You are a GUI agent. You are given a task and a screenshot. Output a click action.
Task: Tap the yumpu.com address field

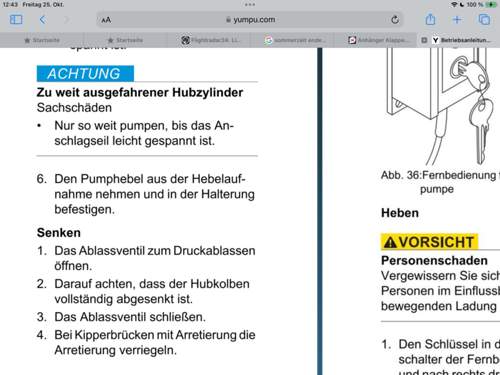pos(250,20)
